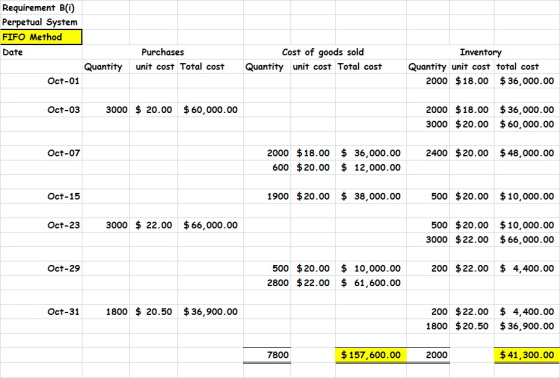This screenshot has height=378, width=560.
Task: Select Oct-03 purchase total '$60,000.00'
Action: click(210, 110)
